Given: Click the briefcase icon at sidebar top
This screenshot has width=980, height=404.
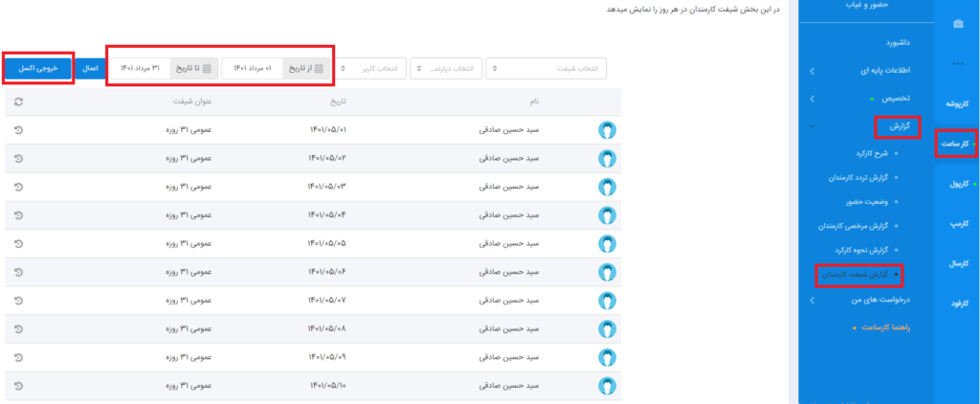Looking at the screenshot, I should tap(957, 24).
